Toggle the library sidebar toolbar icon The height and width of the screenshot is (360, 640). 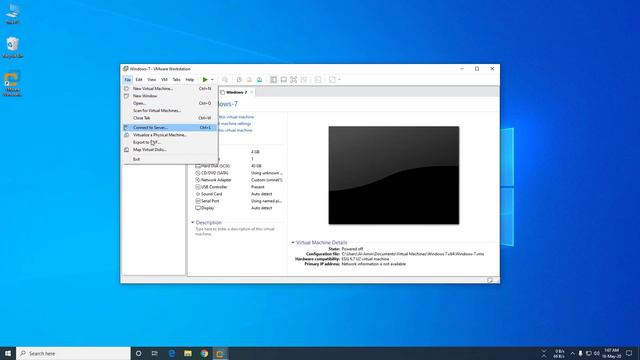click(x=273, y=80)
